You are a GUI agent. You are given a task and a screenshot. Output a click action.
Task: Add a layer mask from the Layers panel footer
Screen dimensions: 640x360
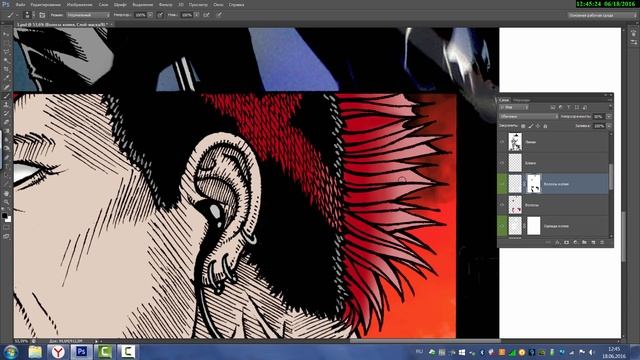567,242
